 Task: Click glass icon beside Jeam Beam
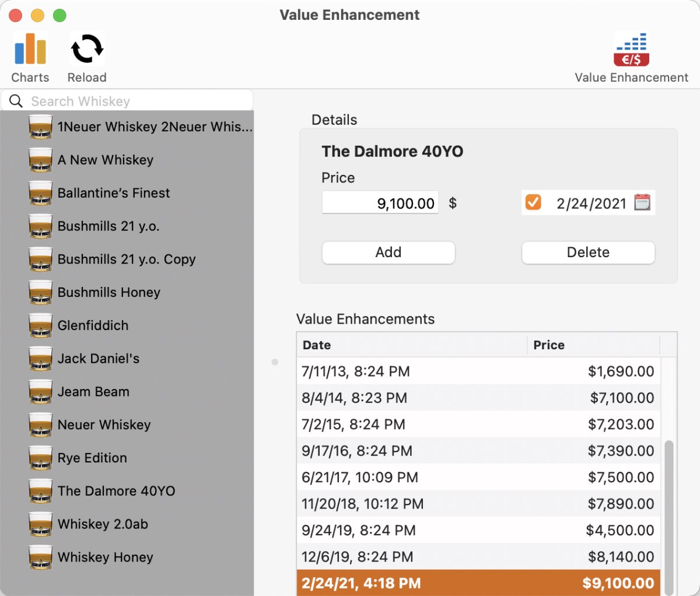pyautogui.click(x=41, y=392)
